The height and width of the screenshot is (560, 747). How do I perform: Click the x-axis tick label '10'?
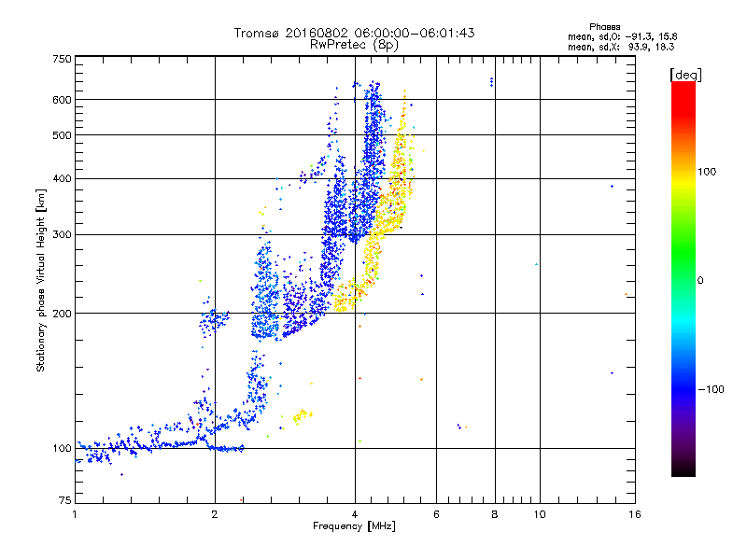point(540,514)
